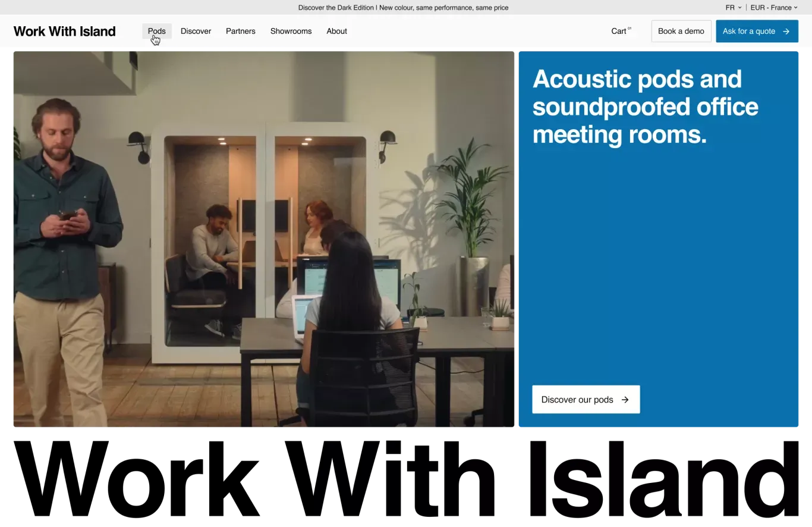Image resolution: width=812 pixels, height=527 pixels.
Task: Click Discover our pods button
Action: tap(586, 399)
